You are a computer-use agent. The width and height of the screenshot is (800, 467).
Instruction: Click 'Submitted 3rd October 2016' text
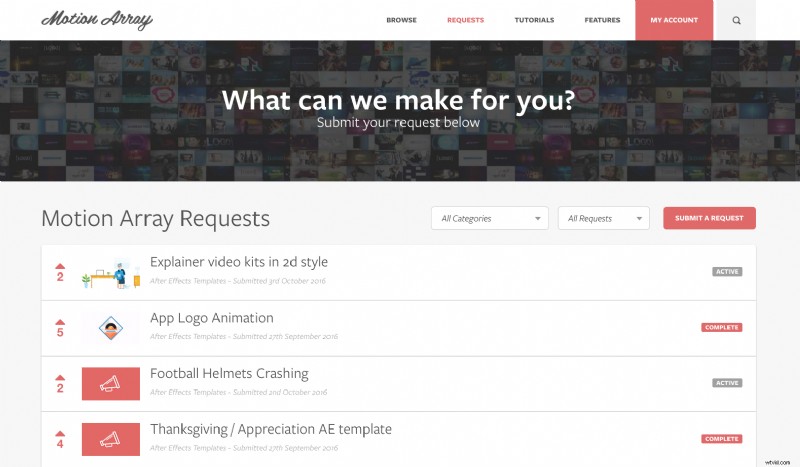coord(279,281)
